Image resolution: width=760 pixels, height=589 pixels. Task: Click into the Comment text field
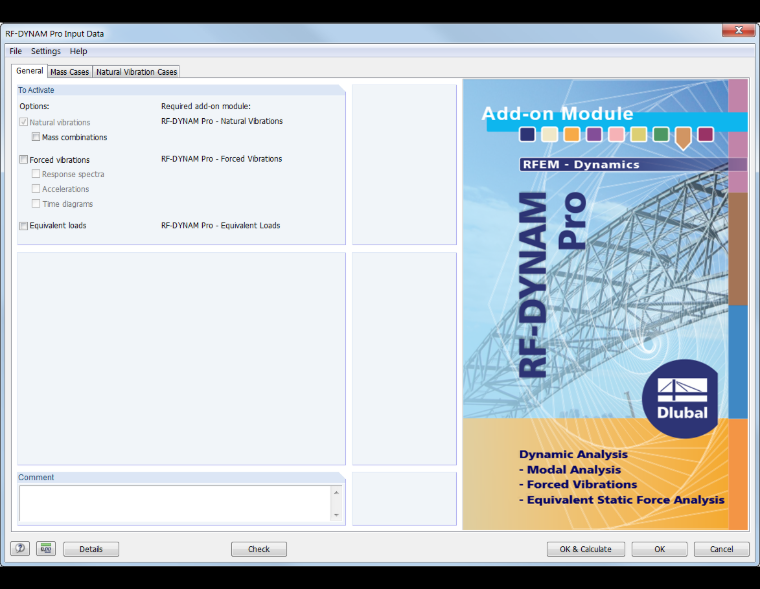[174, 503]
